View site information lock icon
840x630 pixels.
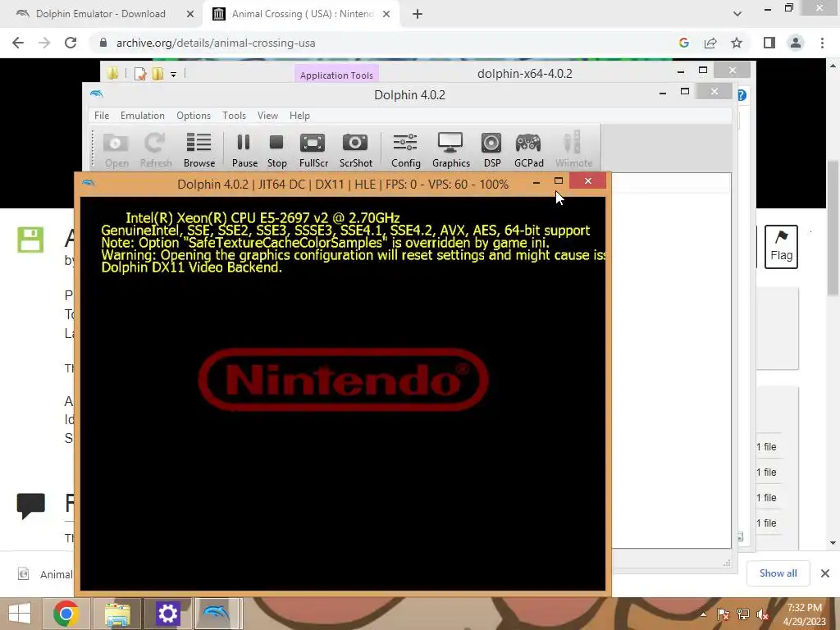103,43
